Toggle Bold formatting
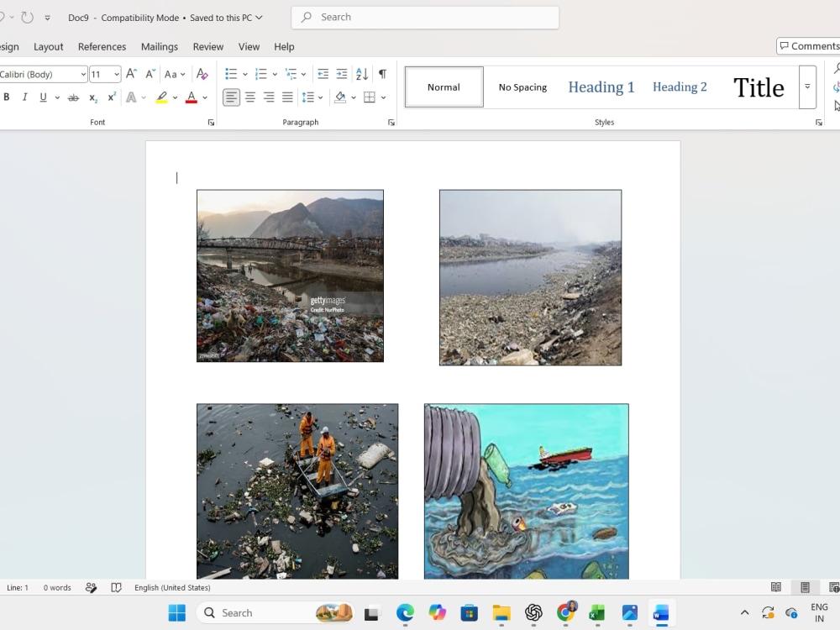 click(7, 97)
